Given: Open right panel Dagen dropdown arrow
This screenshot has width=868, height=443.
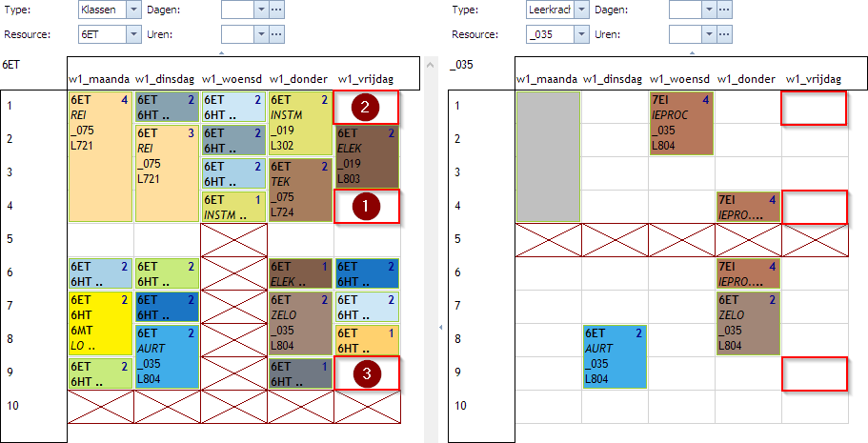Looking at the screenshot, I should [x=710, y=10].
